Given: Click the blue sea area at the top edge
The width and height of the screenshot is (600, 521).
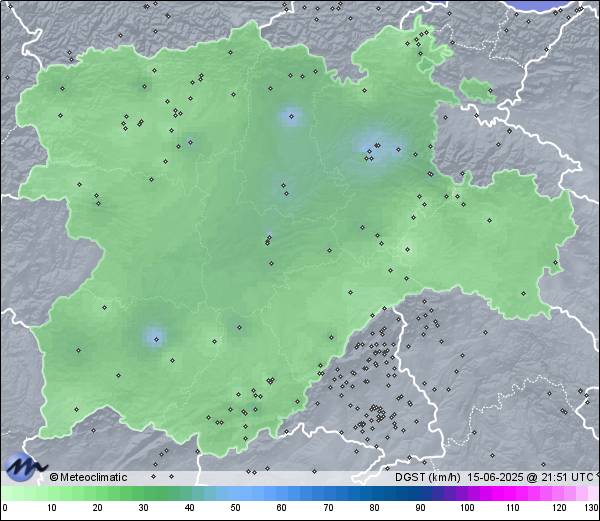Looking at the screenshot, I should [540, 5].
